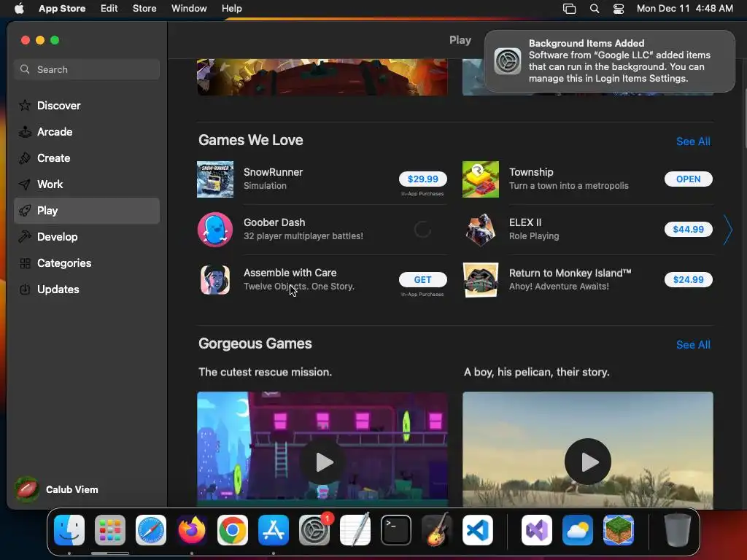Image resolution: width=747 pixels, height=560 pixels.
Task: Open the Window menu
Action: [x=189, y=9]
